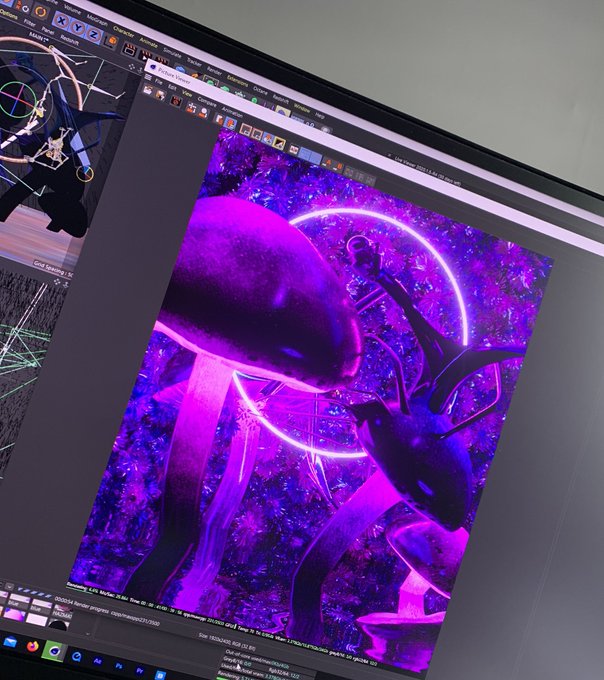Open the Help menu

[x=320, y=115]
